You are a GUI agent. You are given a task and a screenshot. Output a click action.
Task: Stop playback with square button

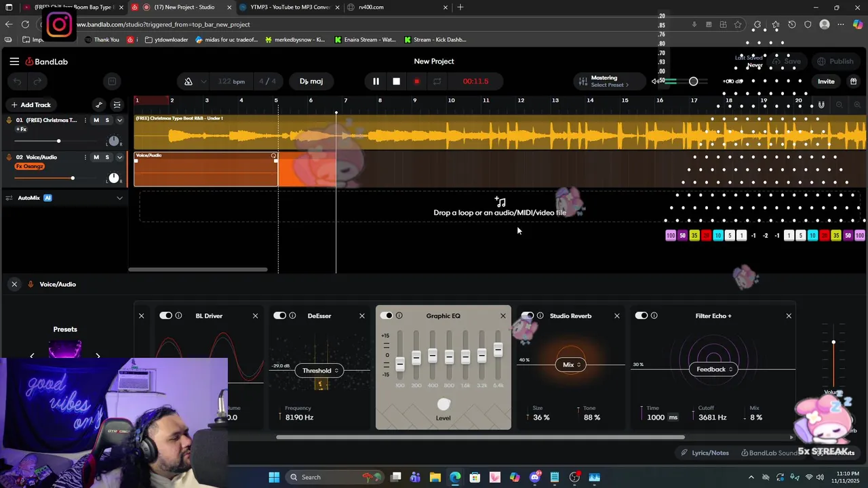point(396,81)
